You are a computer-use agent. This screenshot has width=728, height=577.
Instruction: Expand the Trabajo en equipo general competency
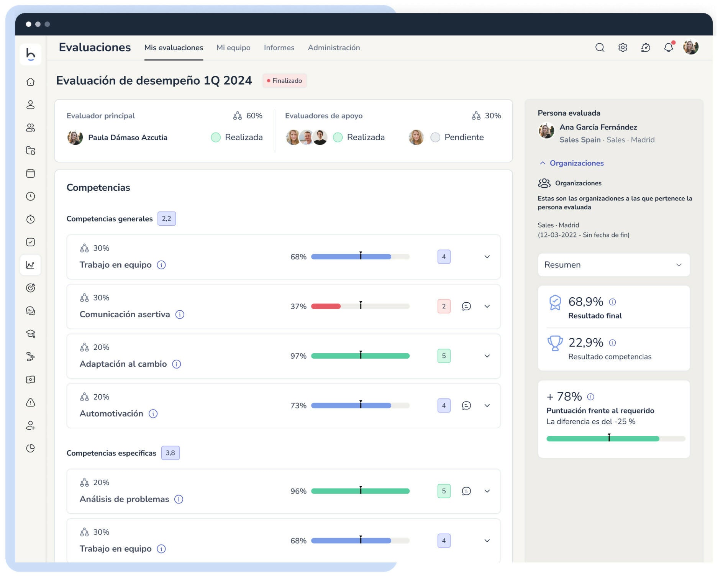pyautogui.click(x=487, y=257)
